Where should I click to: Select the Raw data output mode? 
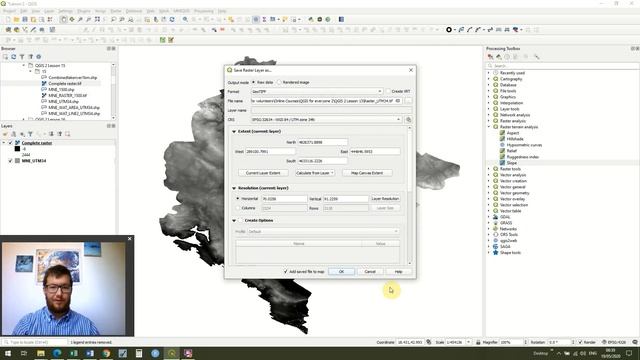[x=253, y=82]
